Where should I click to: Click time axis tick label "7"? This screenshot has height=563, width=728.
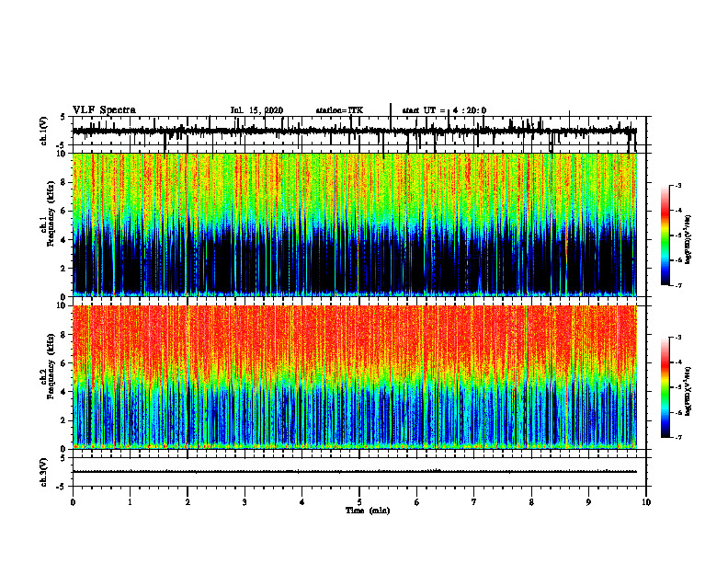pos(474,502)
